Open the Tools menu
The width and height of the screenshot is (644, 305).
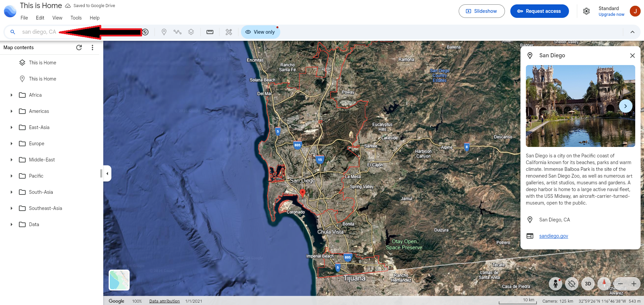[x=76, y=18]
